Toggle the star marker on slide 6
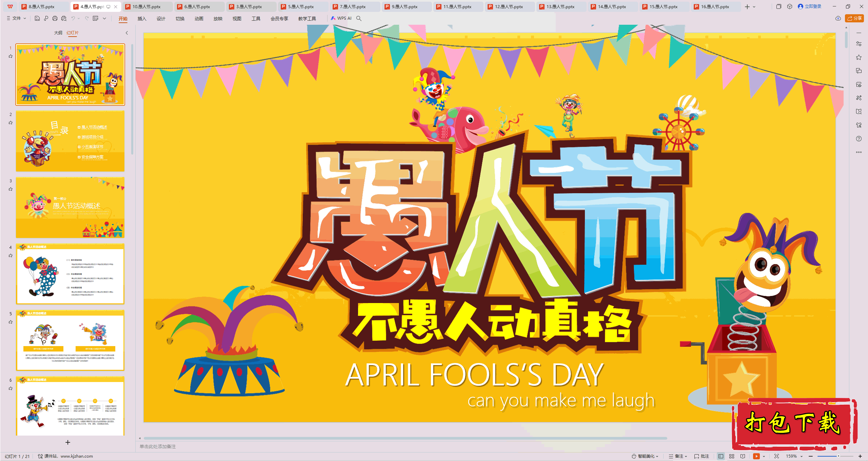The height and width of the screenshot is (461, 868). click(x=11, y=388)
